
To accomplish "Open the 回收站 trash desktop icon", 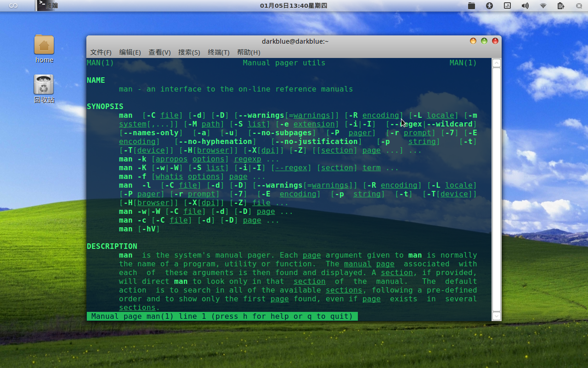I will click(x=44, y=89).
